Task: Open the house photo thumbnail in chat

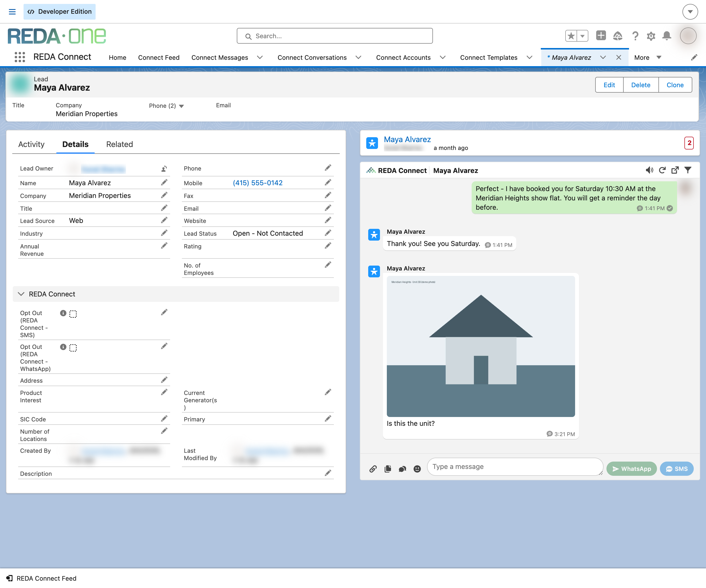Action: pos(481,346)
